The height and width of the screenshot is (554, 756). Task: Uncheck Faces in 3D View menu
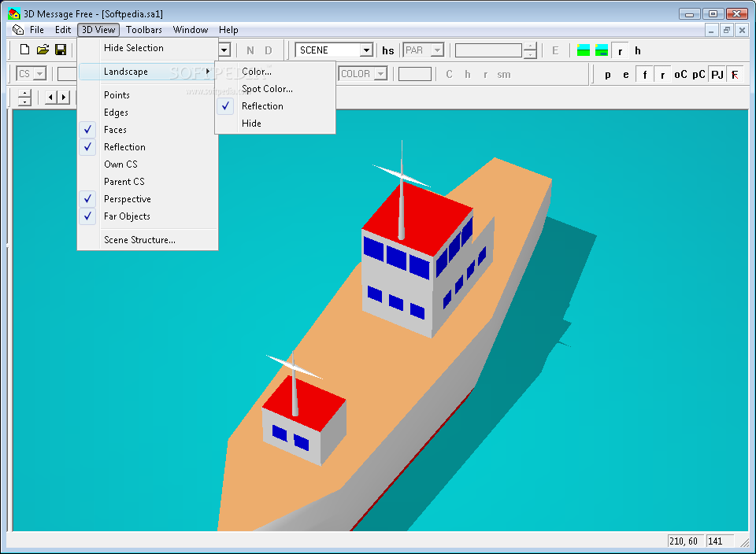tap(147, 130)
